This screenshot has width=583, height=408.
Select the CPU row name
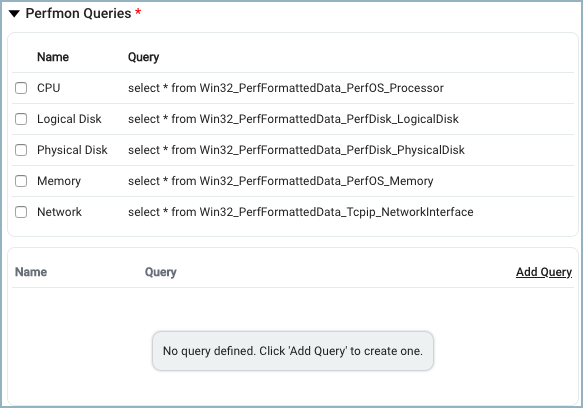point(48,88)
